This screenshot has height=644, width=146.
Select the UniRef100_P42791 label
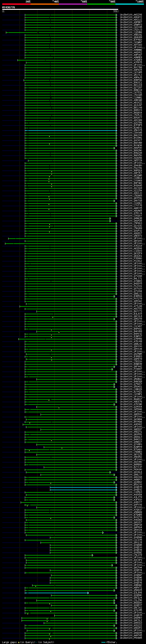pyautogui.click(x=131, y=168)
